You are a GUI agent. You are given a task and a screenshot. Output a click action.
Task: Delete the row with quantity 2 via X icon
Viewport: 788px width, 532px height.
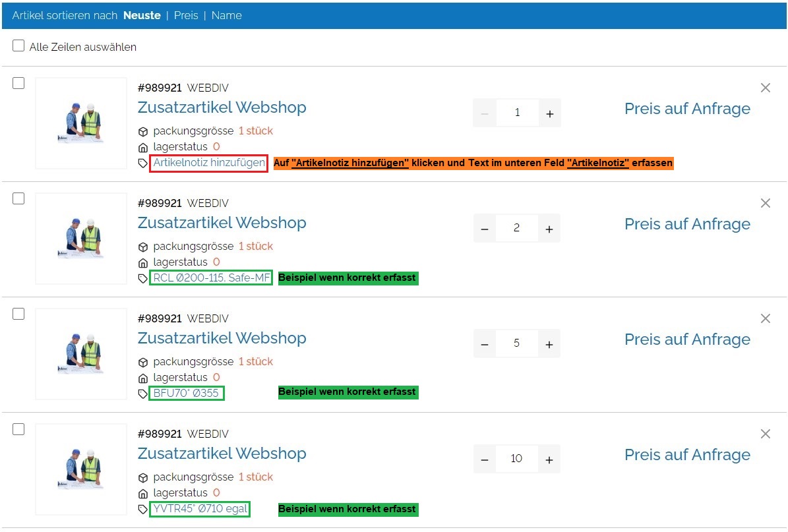tap(765, 203)
